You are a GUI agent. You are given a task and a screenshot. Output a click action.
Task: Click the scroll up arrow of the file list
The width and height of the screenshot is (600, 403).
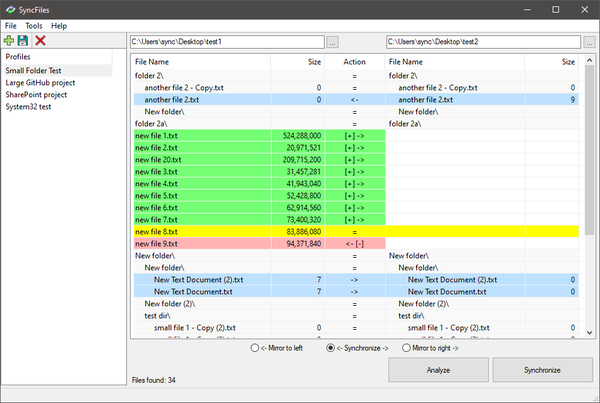tap(589, 60)
